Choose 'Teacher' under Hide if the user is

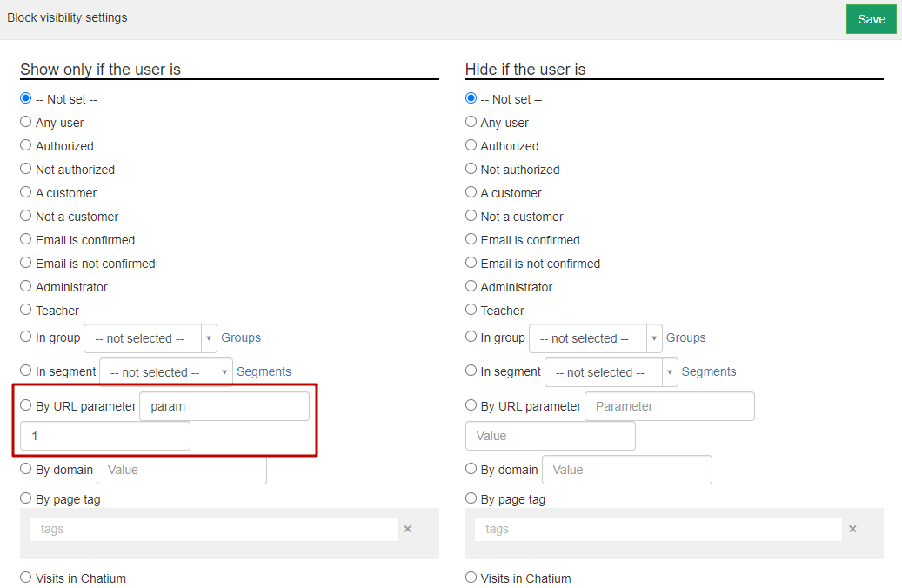(471, 311)
